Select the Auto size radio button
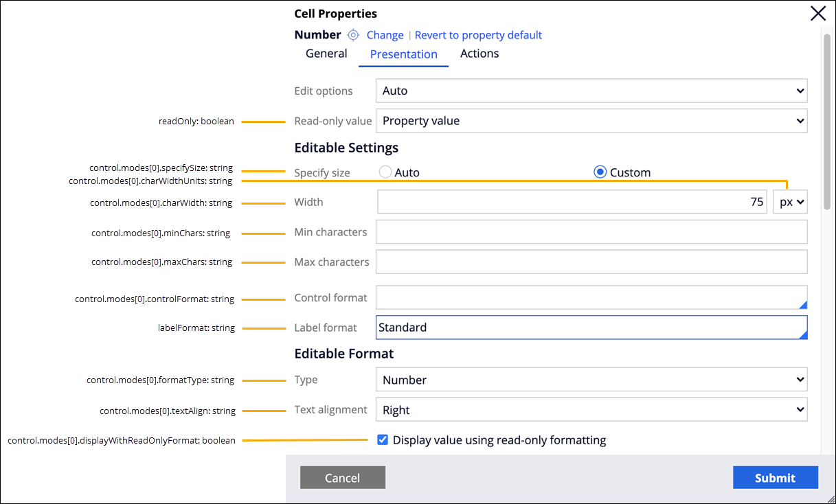Viewport: 836px width, 504px height. [385, 172]
